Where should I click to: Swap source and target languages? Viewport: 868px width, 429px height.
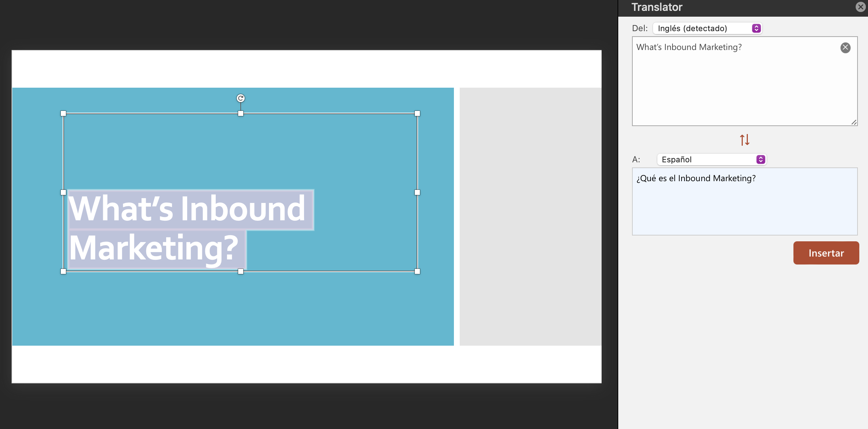[745, 140]
